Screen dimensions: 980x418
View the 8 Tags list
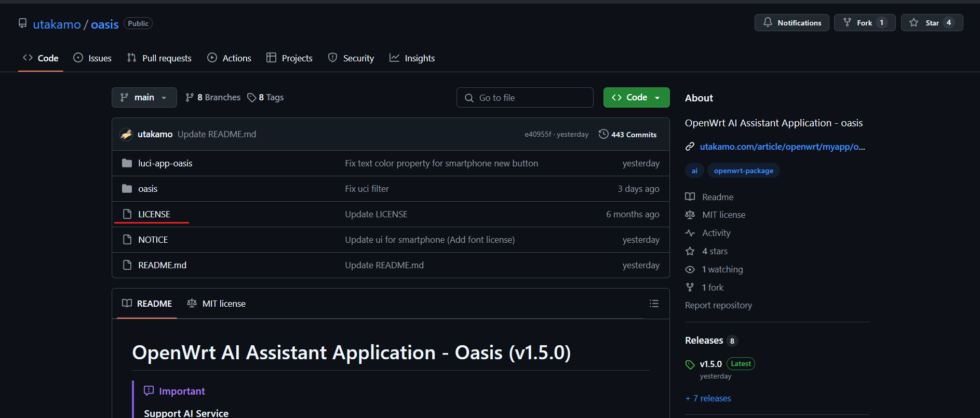(x=265, y=98)
